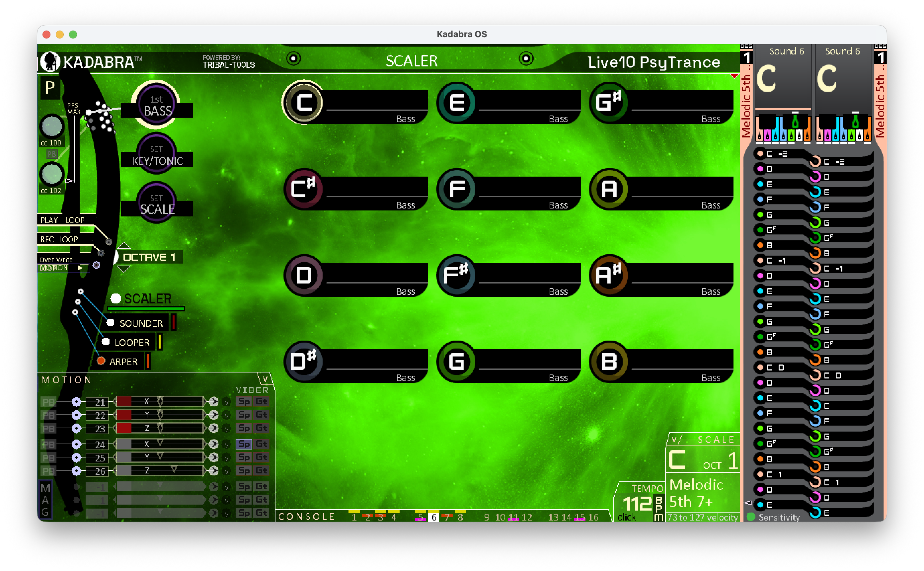
Task: Click the target icon left of SCALER title
Action: point(293,58)
